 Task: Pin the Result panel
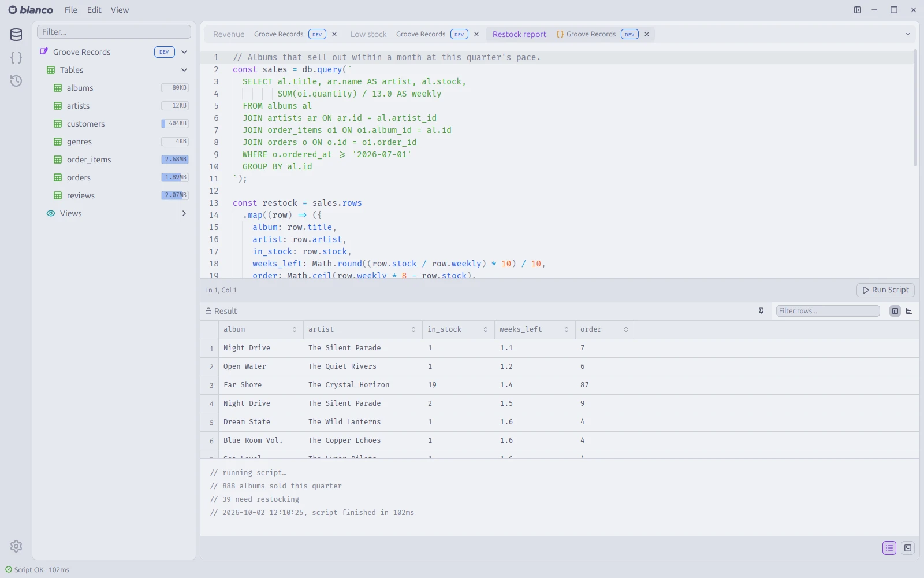pos(761,311)
